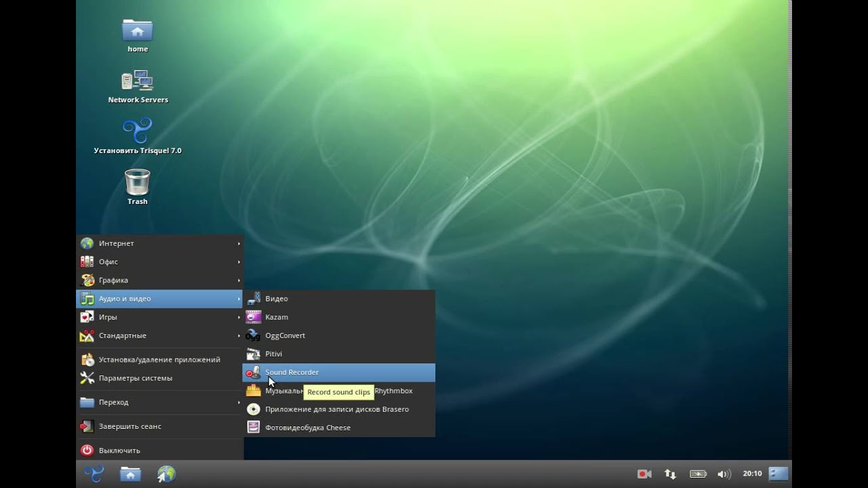The width and height of the screenshot is (868, 488).
Task: Click Выключить to shut down
Action: (x=119, y=450)
